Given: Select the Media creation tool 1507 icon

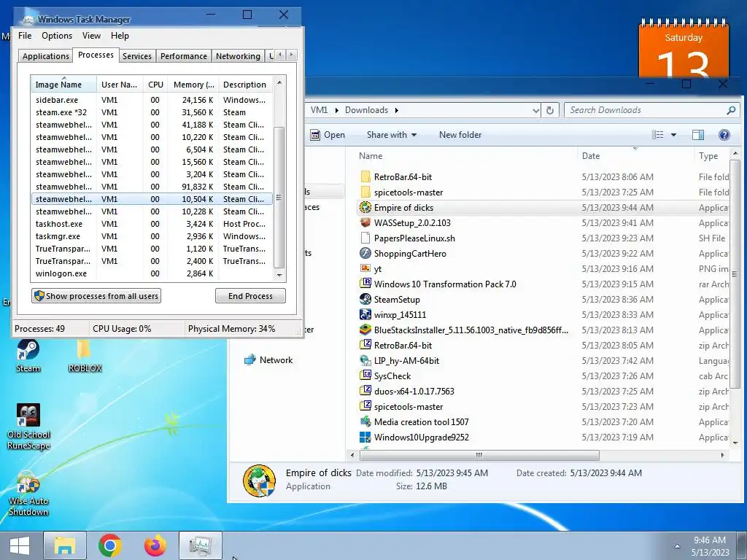Looking at the screenshot, I should [x=365, y=421].
